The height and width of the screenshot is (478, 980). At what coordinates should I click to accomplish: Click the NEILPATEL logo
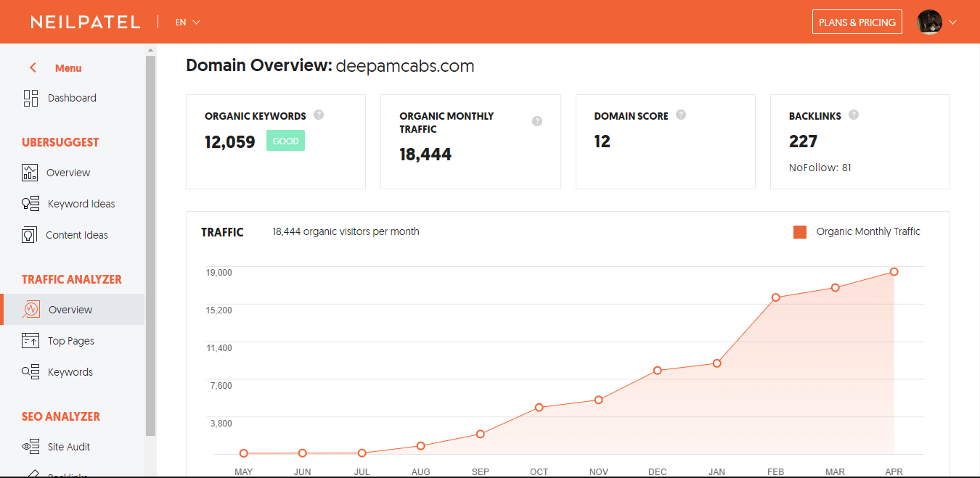coord(86,22)
